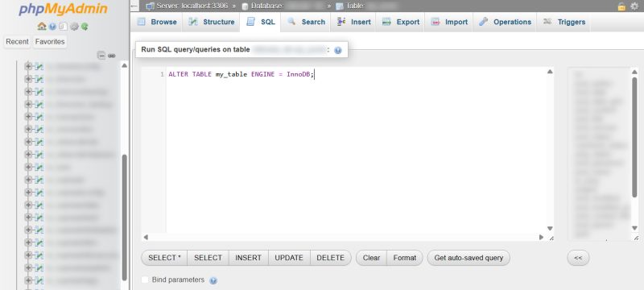
Task: Click the DELETE query button
Action: 331,258
